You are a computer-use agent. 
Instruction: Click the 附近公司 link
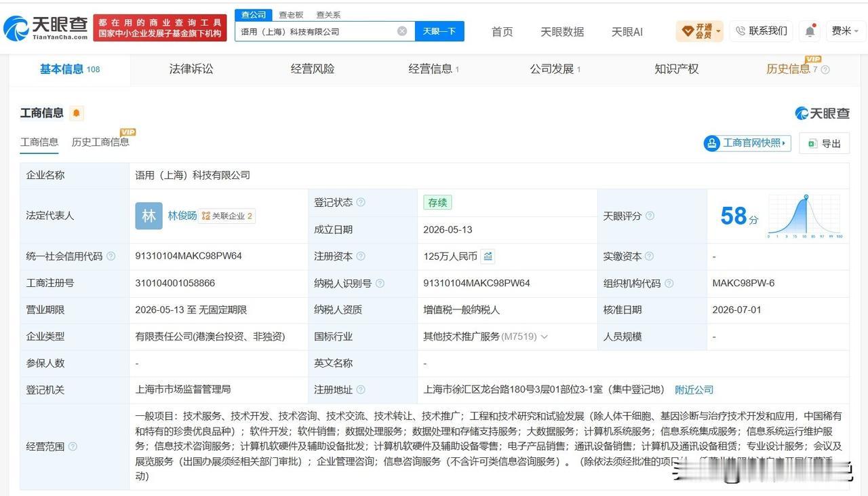(x=694, y=389)
